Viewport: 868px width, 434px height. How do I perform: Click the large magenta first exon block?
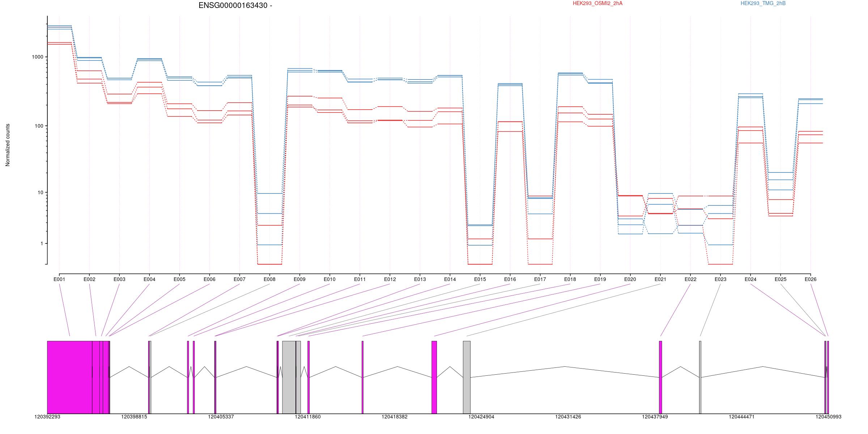(x=70, y=377)
